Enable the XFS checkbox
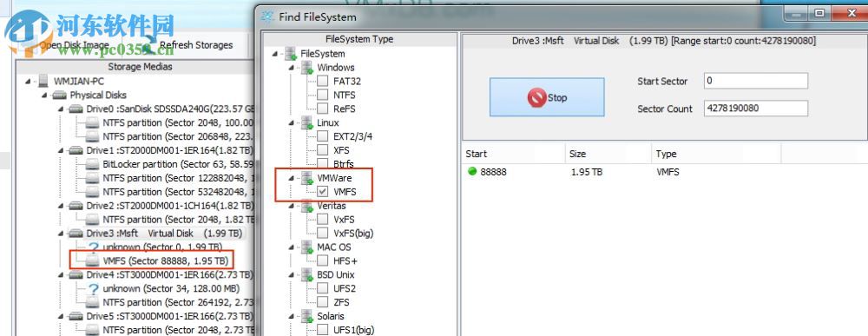Viewport: 868px width, 336px height. pos(322,150)
